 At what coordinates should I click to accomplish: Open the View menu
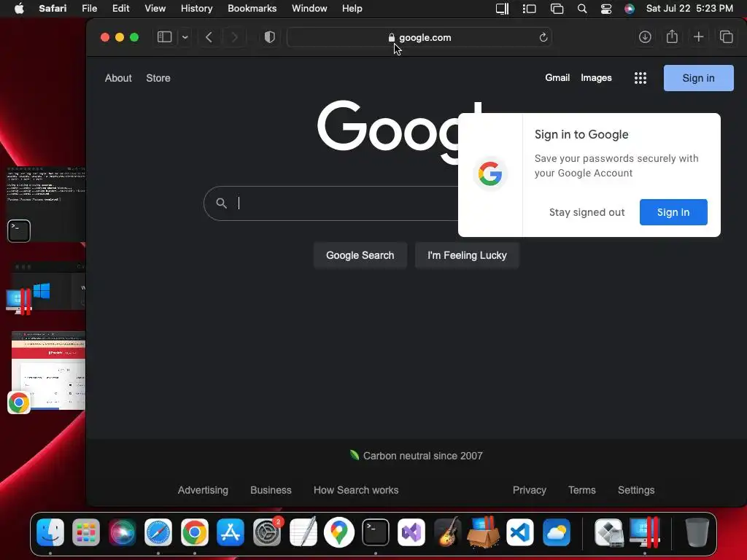pyautogui.click(x=155, y=9)
